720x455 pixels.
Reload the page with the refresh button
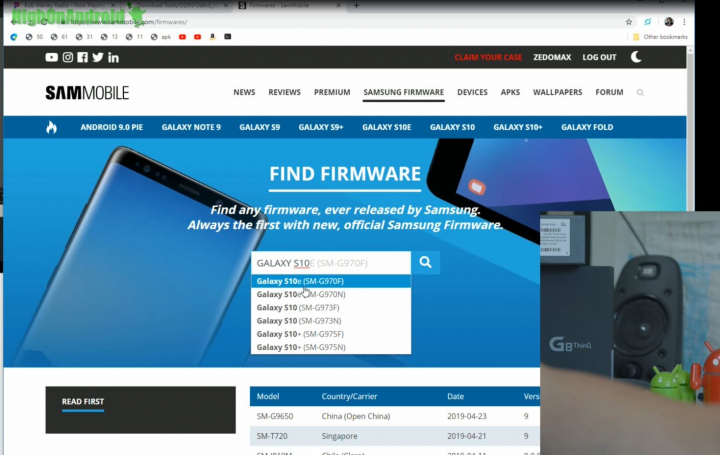44,22
